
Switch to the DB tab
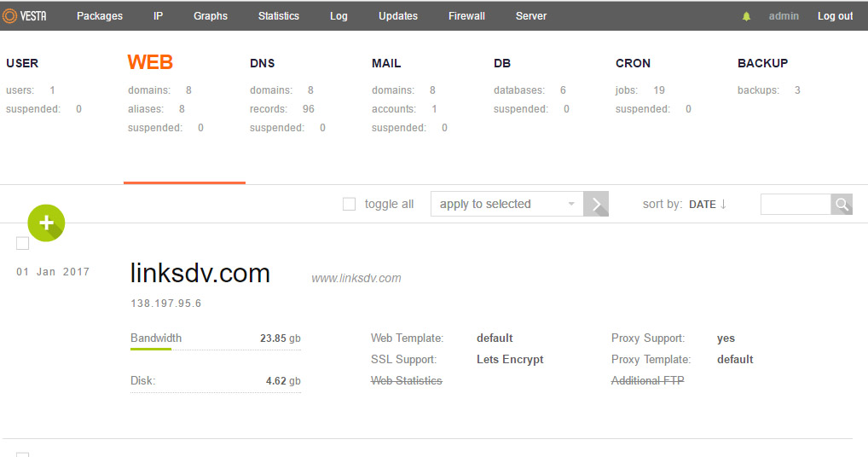(x=502, y=63)
